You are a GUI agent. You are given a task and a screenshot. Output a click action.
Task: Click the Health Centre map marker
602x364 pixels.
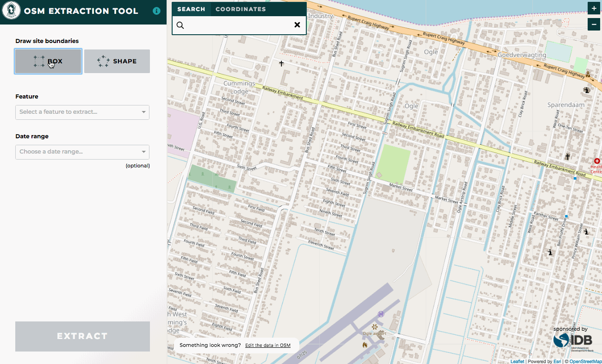597,161
